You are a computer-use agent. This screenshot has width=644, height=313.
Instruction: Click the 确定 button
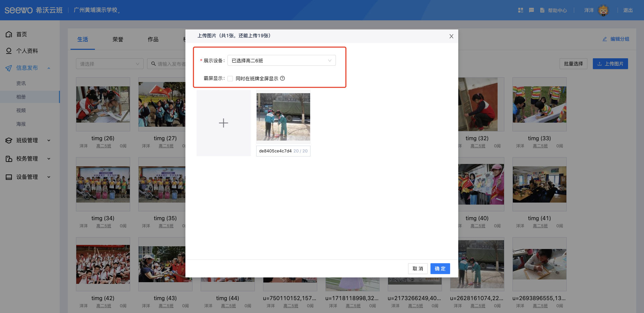click(440, 269)
